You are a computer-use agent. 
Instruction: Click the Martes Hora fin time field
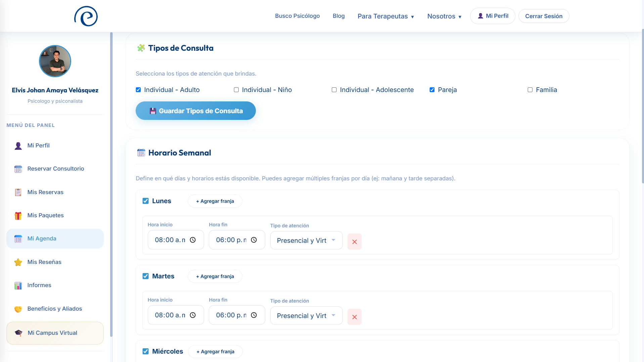[237, 315]
